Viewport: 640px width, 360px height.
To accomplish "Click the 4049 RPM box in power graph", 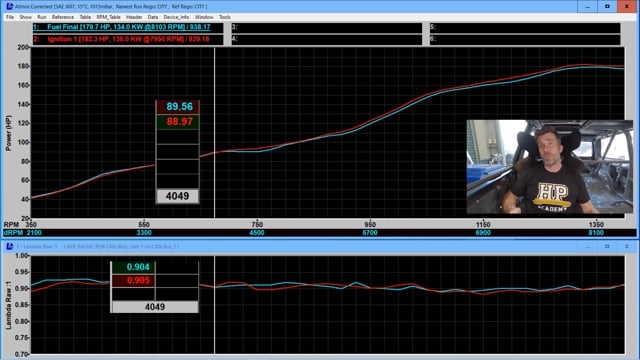I will pos(178,196).
